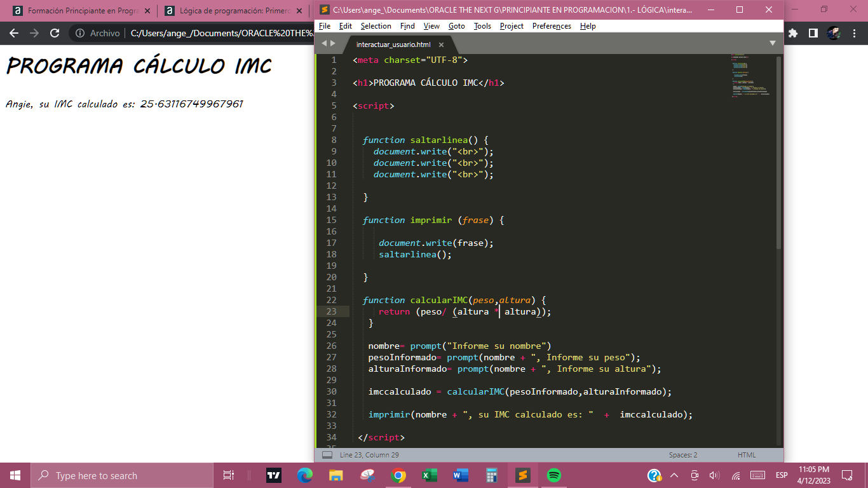Open the Spaces: 2 indentation selector
Viewport: 868px width, 488px height.
682,455
